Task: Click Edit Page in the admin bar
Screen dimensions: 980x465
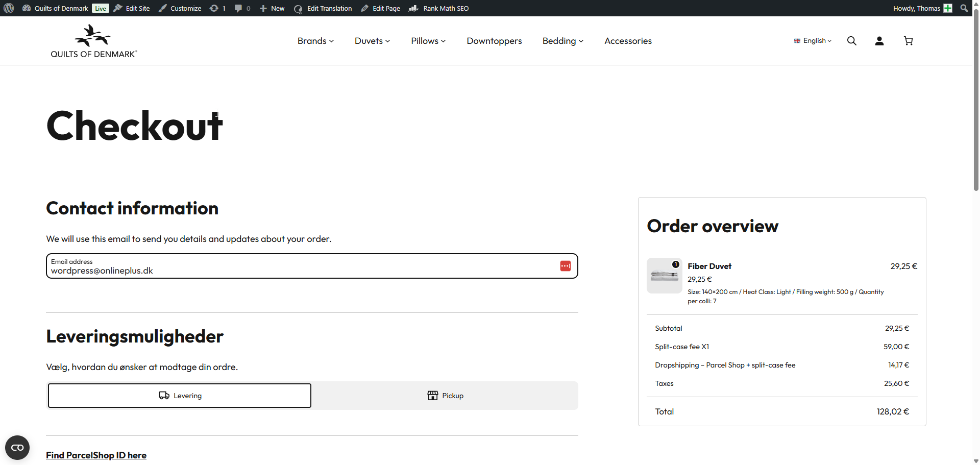Action: point(381,8)
